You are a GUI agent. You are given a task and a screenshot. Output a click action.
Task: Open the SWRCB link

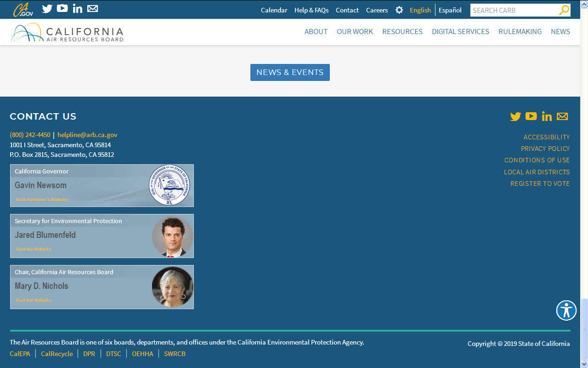pos(175,354)
